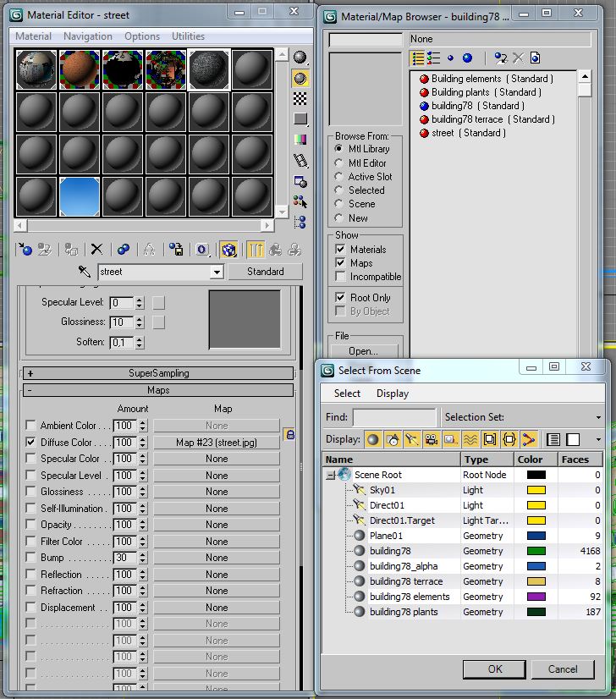
Task: Click Update Scene Materials from Library icon
Action: pos(501,58)
